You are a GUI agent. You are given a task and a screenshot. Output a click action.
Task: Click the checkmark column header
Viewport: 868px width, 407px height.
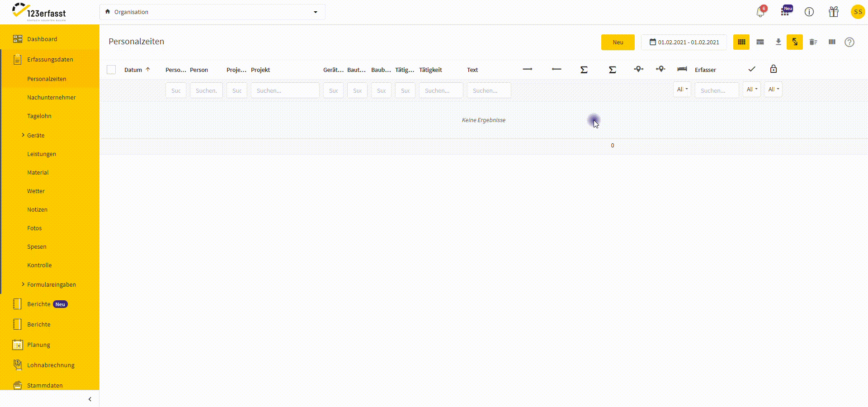pos(752,69)
